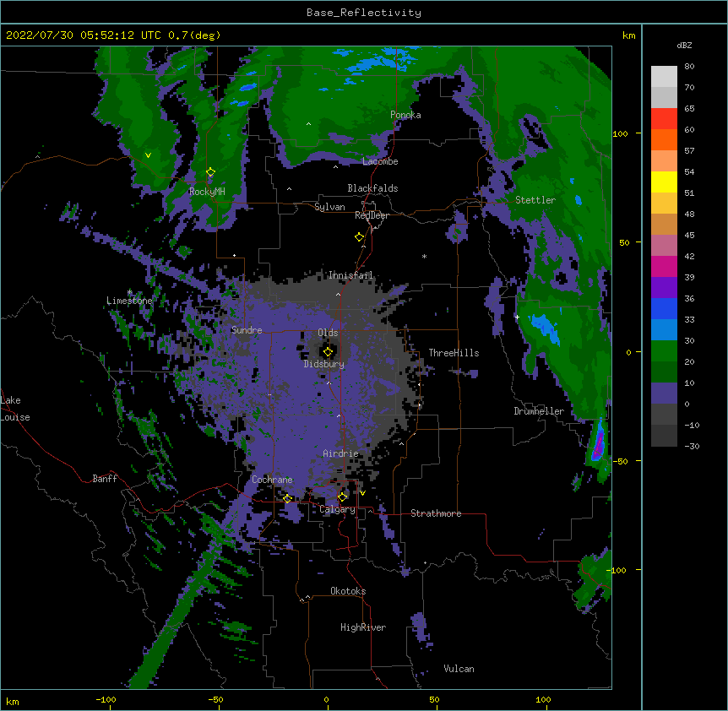The image size is (728, 711).
Task: Click the 80 value on dBZ scale
Action: (689, 66)
